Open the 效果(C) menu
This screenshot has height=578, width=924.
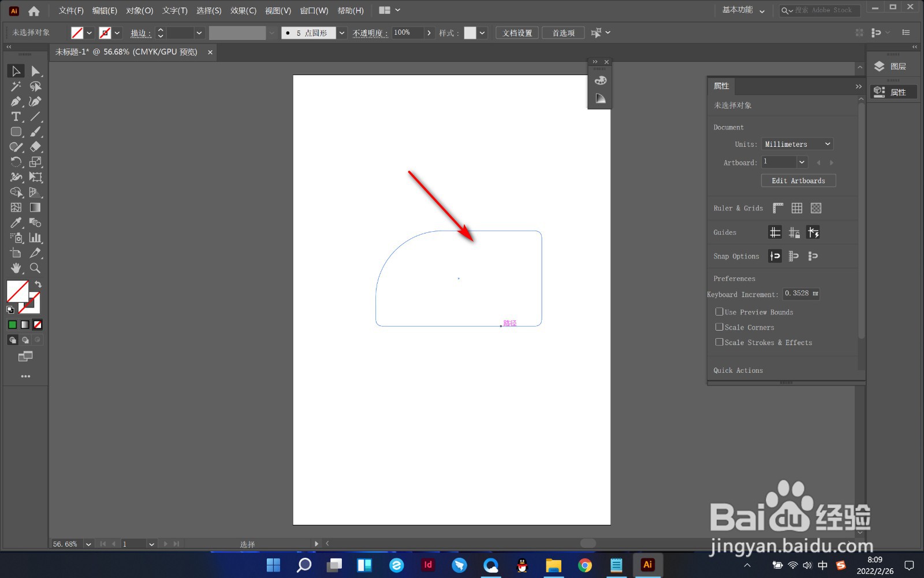click(243, 10)
